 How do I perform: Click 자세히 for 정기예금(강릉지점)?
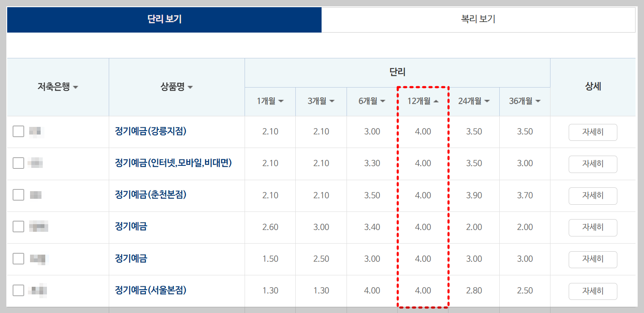593,132
